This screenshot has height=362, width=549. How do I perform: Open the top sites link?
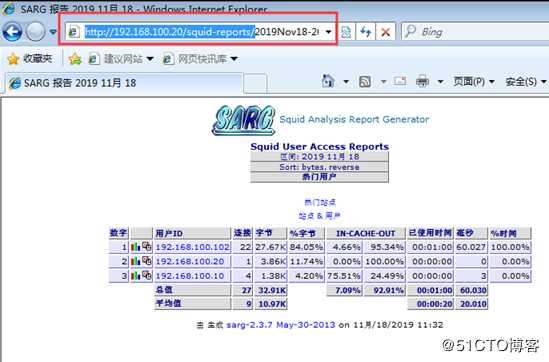coord(320,202)
